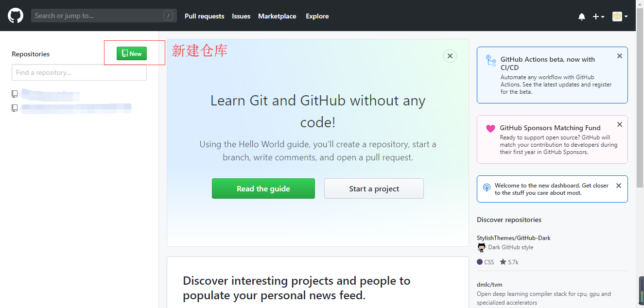Open the notifications bell
Image resolution: width=644 pixels, height=308 pixels.
tap(582, 17)
